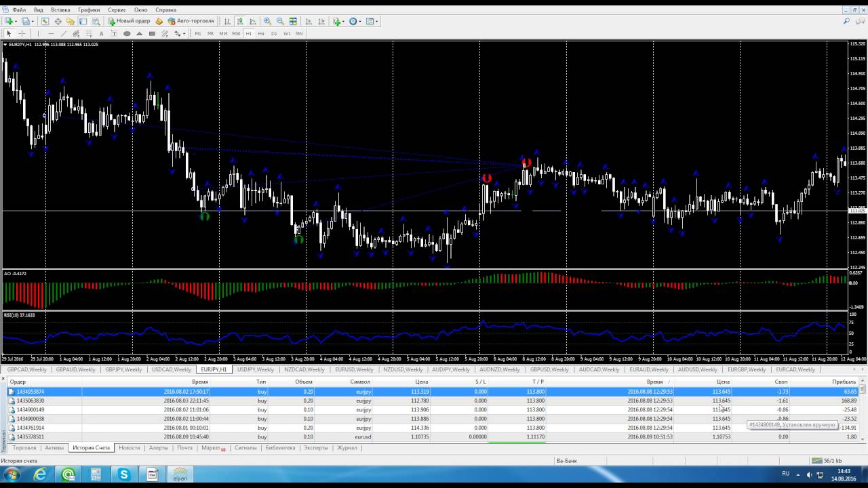Image resolution: width=868 pixels, height=488 pixels.
Task: Draw a vertical line tool
Action: coord(38,33)
